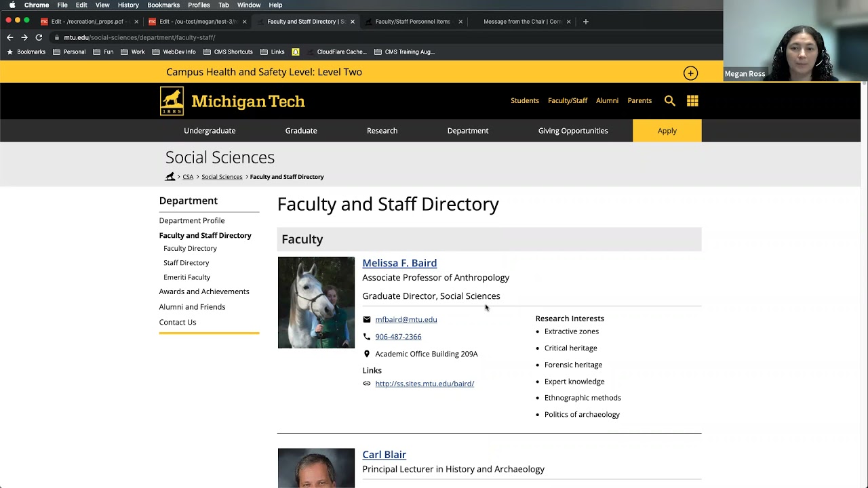Click the browser forward arrow
This screenshot has height=488, width=868.
coord(24,37)
